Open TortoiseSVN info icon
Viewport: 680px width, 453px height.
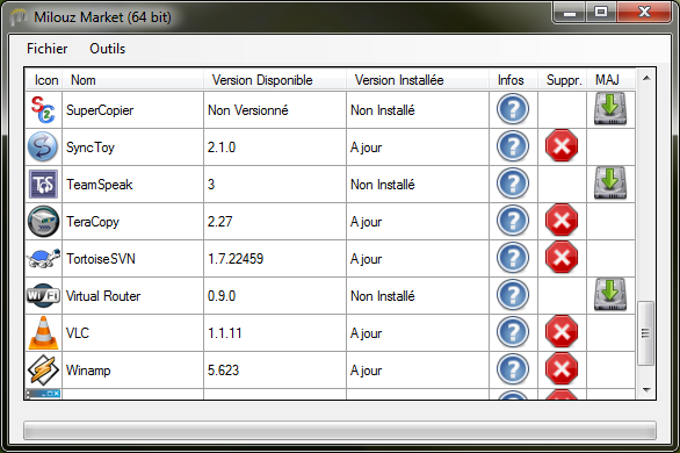tap(513, 258)
